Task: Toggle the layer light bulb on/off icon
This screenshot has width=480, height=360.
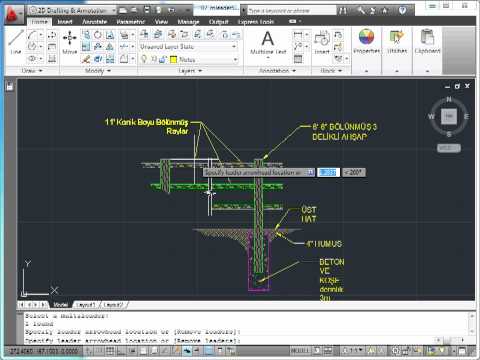Action: (x=144, y=59)
